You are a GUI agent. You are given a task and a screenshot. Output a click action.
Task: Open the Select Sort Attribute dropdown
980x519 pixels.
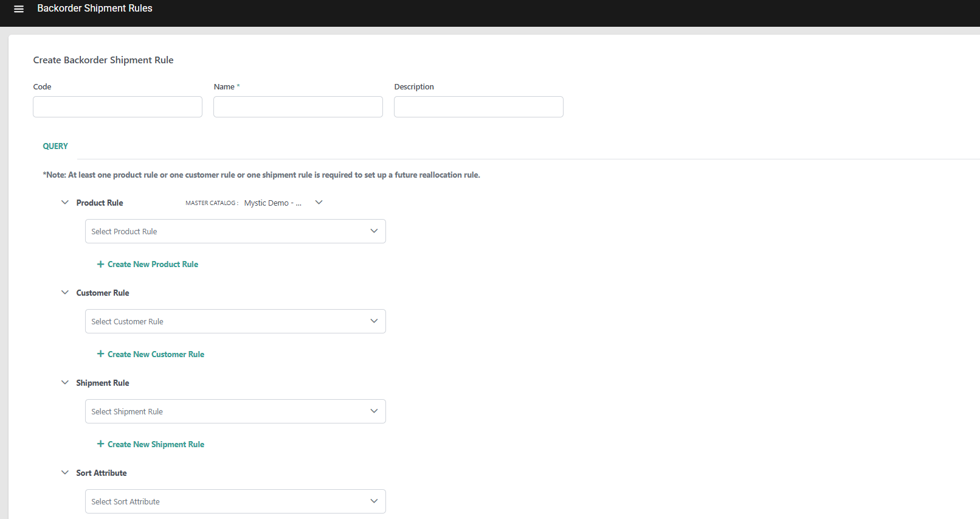(x=235, y=501)
